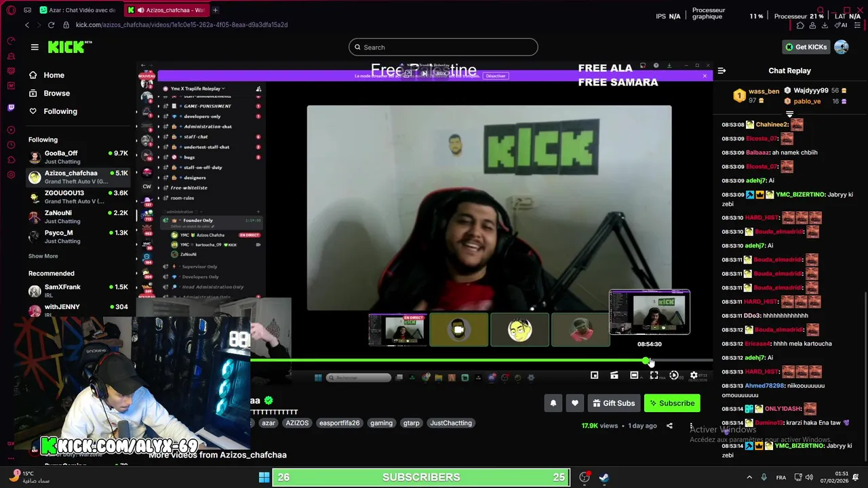Select the Azizos_chafchaa browser tab
The height and width of the screenshot is (488, 868).
167,10
